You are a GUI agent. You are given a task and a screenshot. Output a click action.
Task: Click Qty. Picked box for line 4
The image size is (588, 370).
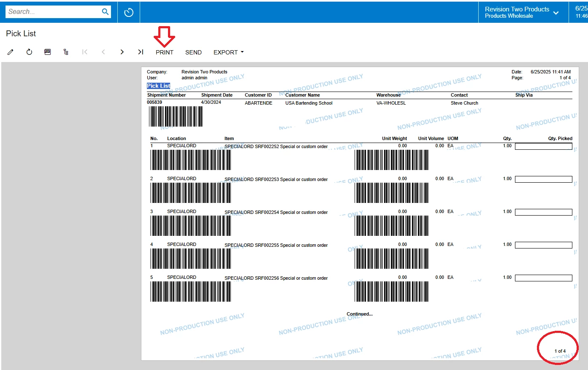click(544, 245)
